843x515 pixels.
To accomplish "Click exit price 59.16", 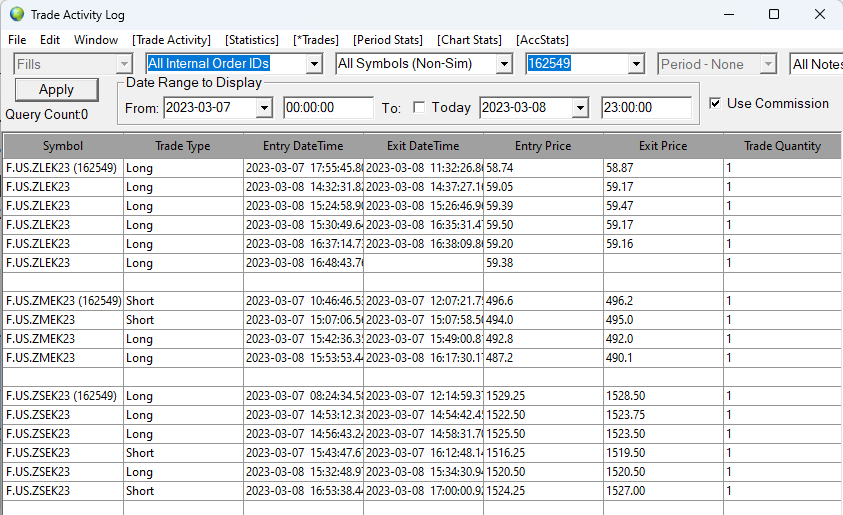I will (619, 244).
